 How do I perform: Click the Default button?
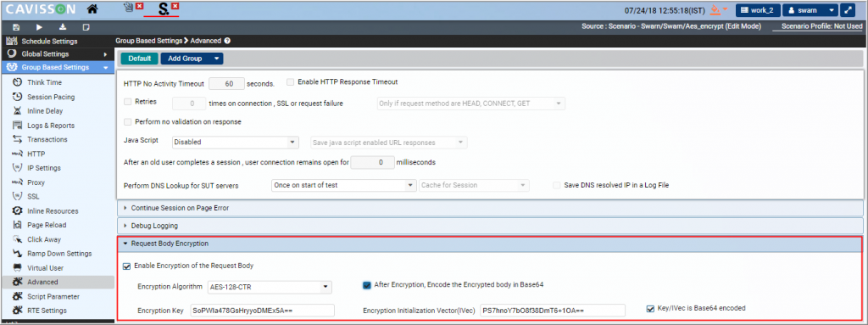pyautogui.click(x=140, y=59)
